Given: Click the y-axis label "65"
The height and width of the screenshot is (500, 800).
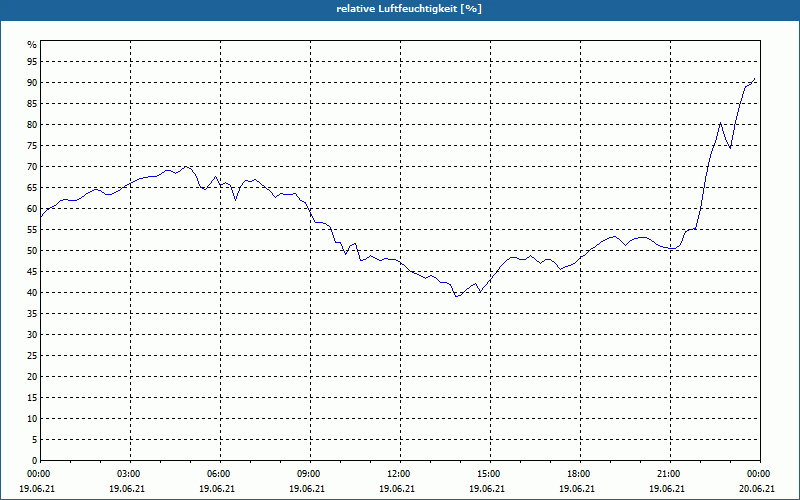Looking at the screenshot, I should (32, 188).
